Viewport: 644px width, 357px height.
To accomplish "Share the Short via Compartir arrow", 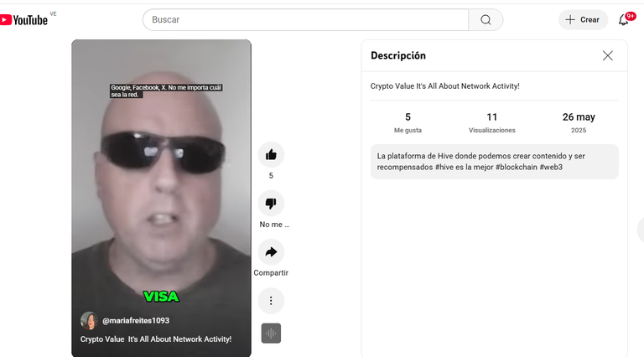I will pos(271,252).
